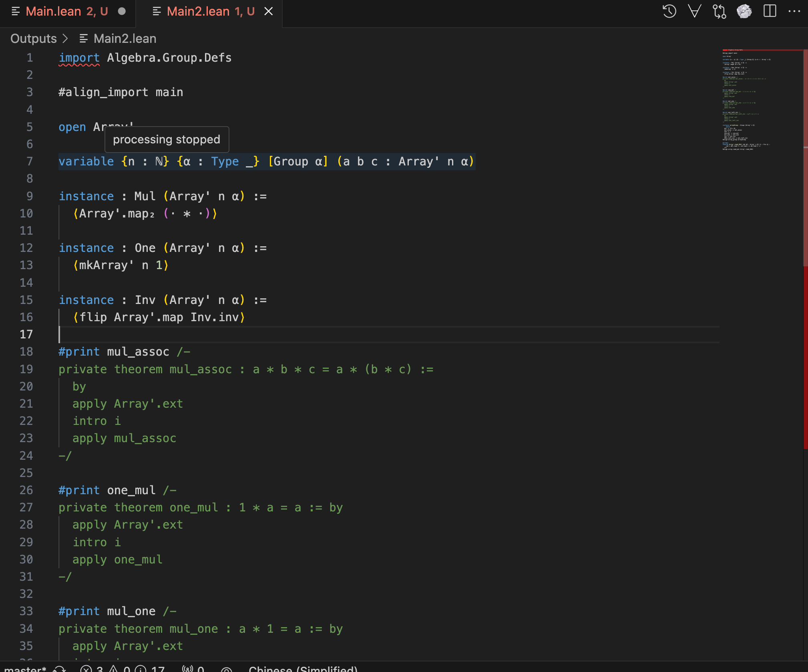
Task: Click line number 9 in the gutter
Action: coord(30,196)
